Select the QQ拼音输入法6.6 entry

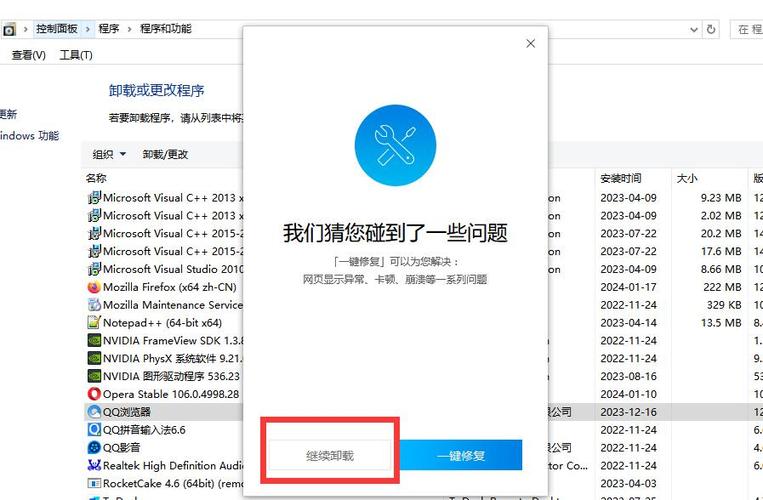tap(144, 429)
